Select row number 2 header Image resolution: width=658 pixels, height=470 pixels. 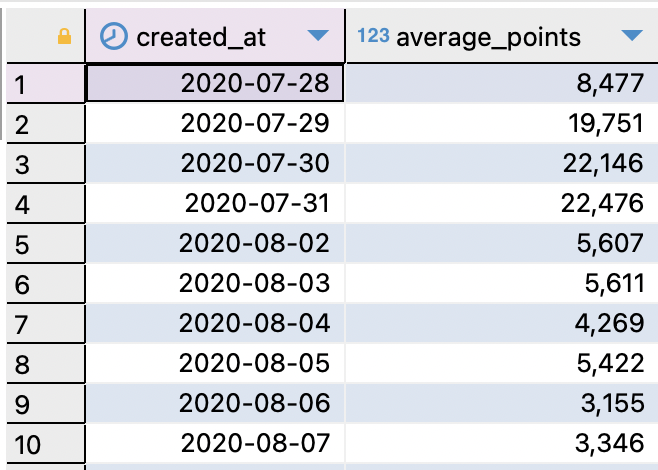[46, 123]
